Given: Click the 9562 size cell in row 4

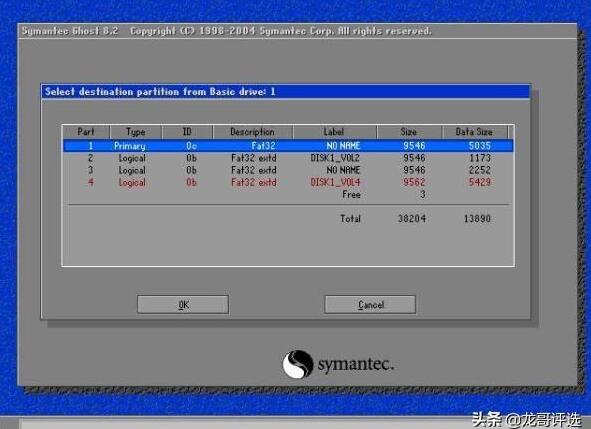Looking at the screenshot, I should [x=414, y=182].
